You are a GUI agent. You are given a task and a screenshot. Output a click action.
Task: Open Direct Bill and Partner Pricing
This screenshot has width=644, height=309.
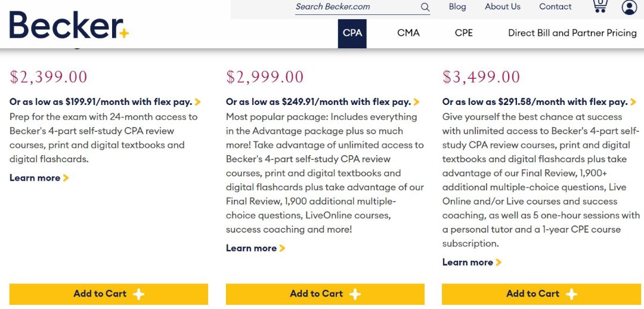(572, 33)
